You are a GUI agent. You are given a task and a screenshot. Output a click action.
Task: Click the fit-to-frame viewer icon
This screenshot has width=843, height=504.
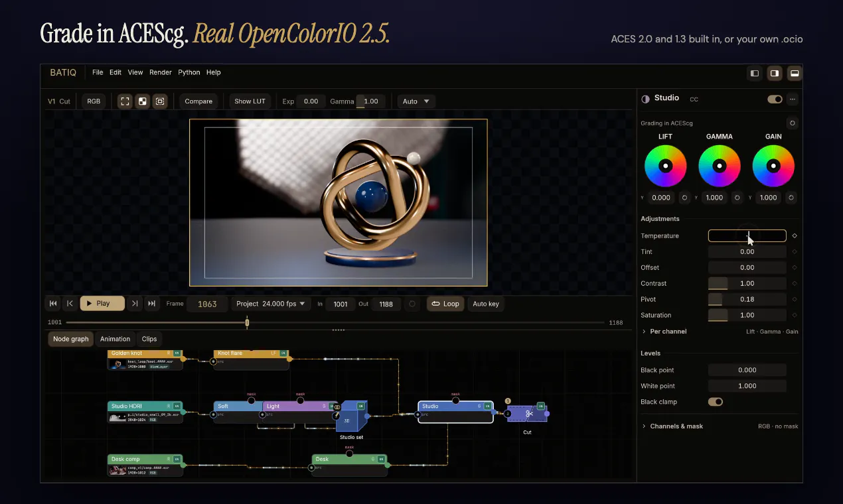[x=125, y=101]
